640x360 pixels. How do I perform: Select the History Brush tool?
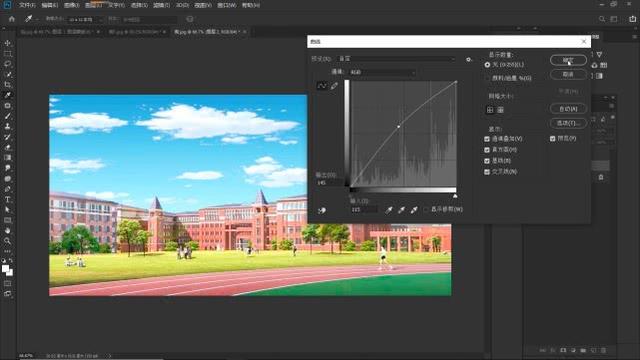click(7, 137)
